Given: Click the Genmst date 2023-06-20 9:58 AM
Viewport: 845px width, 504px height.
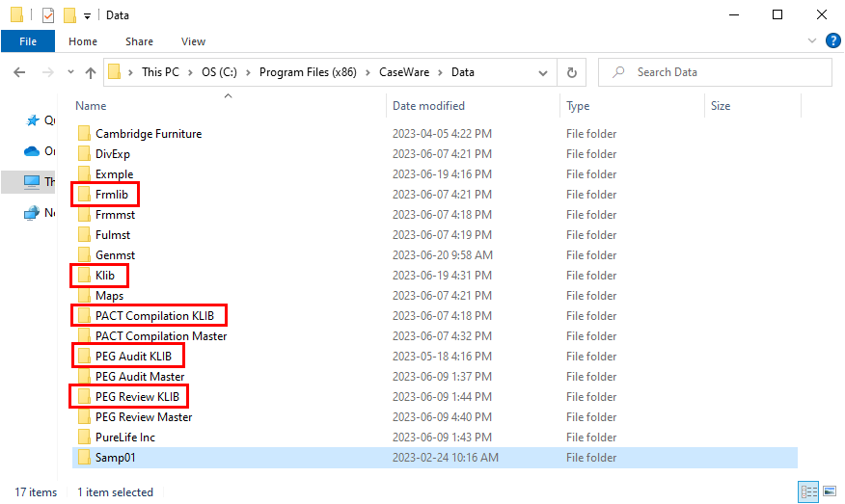Looking at the screenshot, I should coord(443,255).
